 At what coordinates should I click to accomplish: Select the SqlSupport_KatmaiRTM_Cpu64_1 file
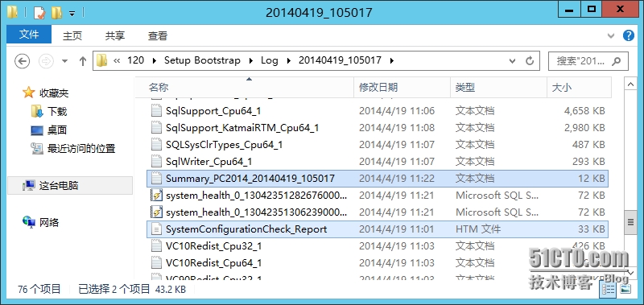(377, 128)
